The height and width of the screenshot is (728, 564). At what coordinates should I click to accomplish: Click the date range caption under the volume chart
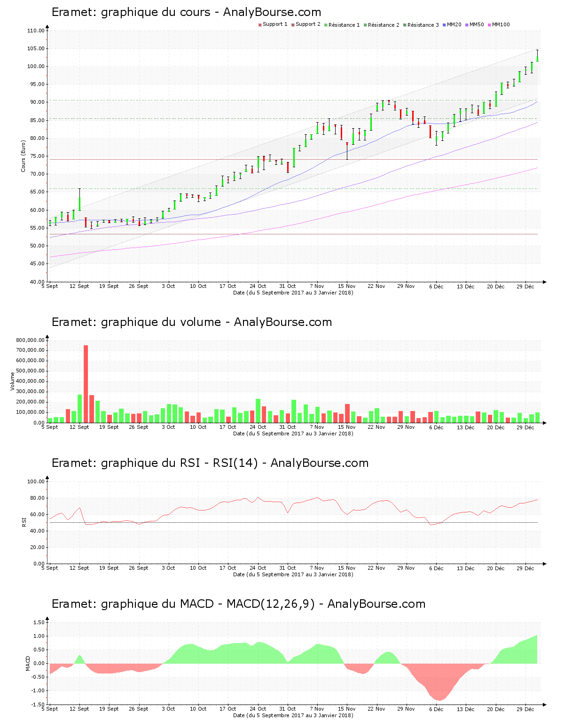[x=293, y=434]
